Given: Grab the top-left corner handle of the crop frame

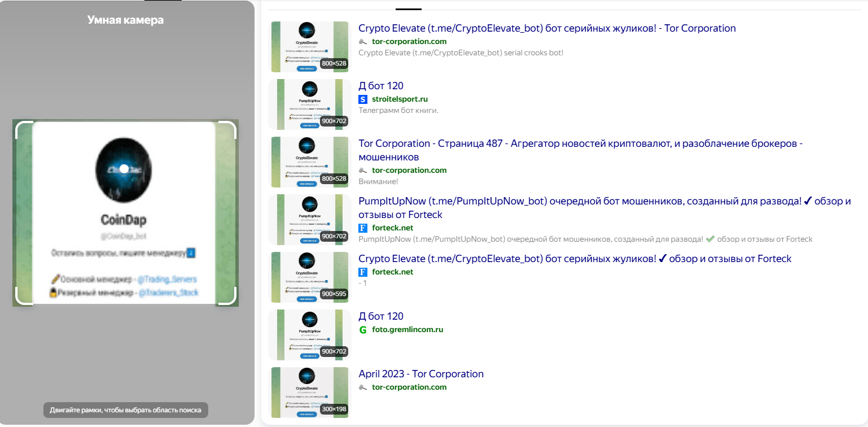Looking at the screenshot, I should click(x=24, y=129).
